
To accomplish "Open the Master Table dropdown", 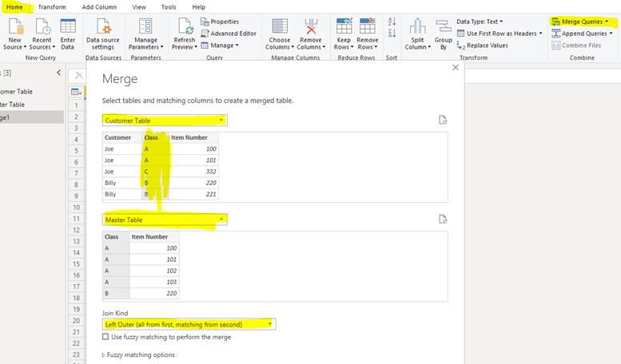I will [x=165, y=220].
